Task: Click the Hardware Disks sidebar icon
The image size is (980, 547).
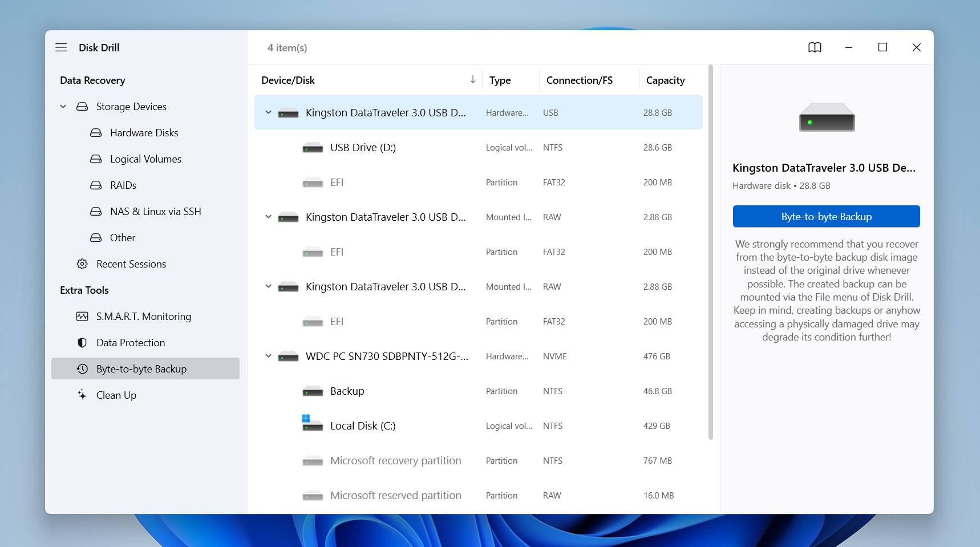Action: tap(96, 133)
